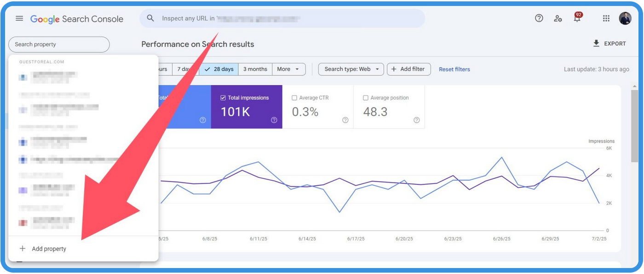Open the user and permissions settings icon
644x274 pixels.
click(558, 18)
